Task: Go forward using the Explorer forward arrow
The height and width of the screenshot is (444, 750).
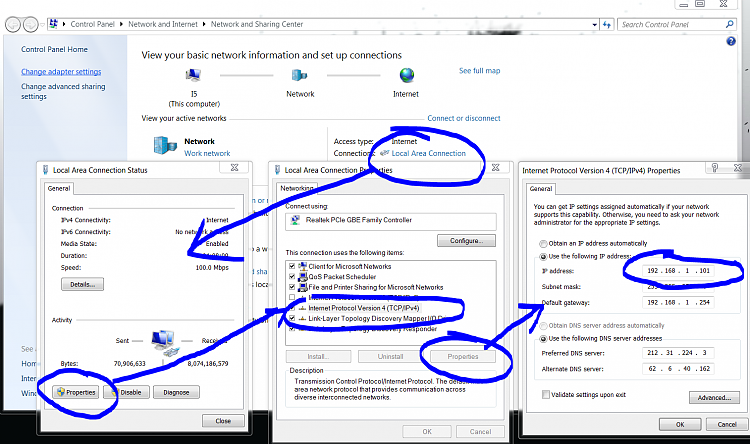Action: [x=31, y=24]
